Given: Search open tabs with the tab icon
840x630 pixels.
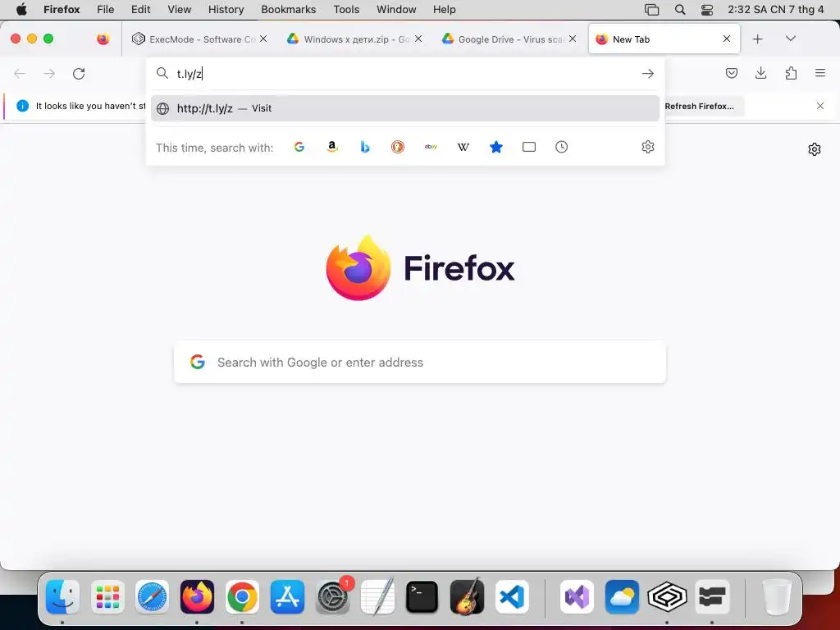Looking at the screenshot, I should (529, 147).
